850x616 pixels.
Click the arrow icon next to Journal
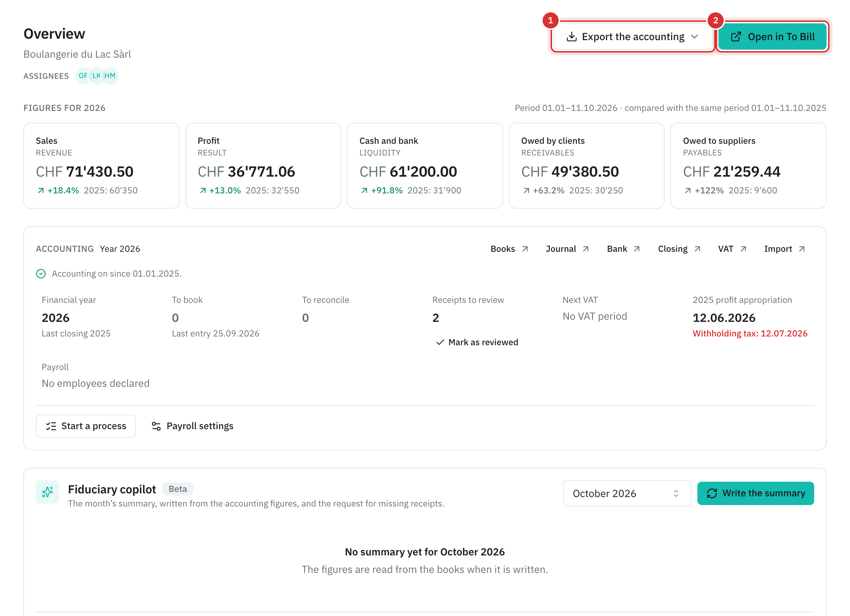pyautogui.click(x=586, y=249)
